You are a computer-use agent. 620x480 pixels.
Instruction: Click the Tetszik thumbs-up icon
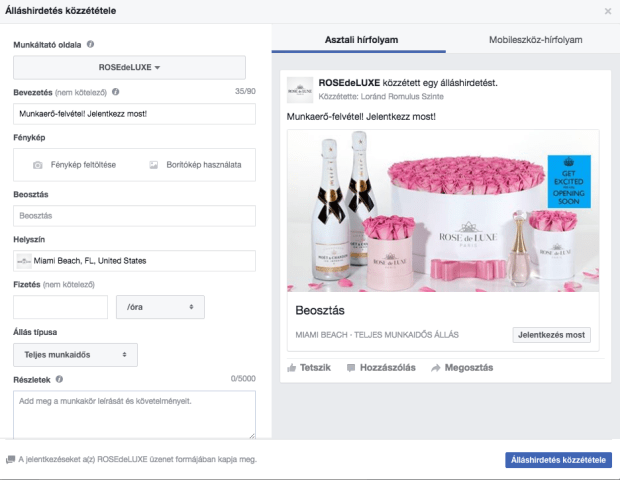(x=292, y=368)
